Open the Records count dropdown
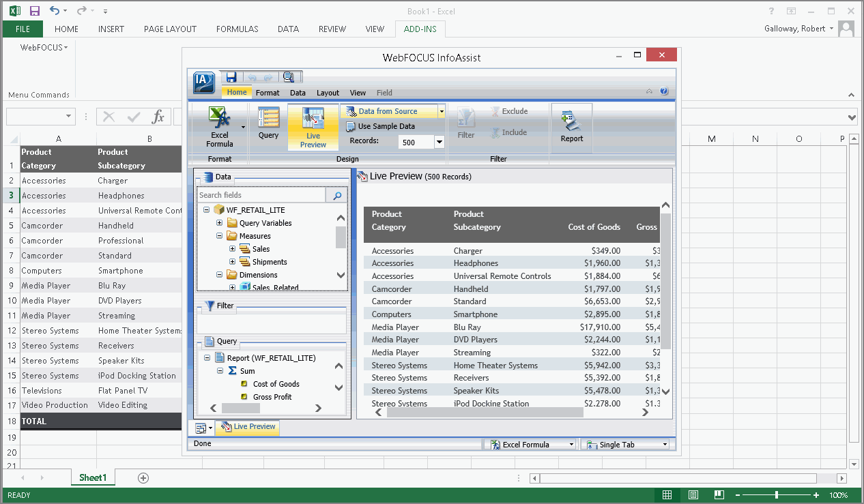The width and height of the screenshot is (864, 504). 439,142
